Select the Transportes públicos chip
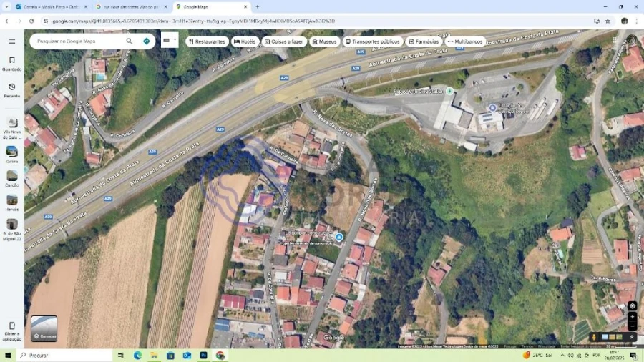The image size is (644, 362). click(373, 41)
